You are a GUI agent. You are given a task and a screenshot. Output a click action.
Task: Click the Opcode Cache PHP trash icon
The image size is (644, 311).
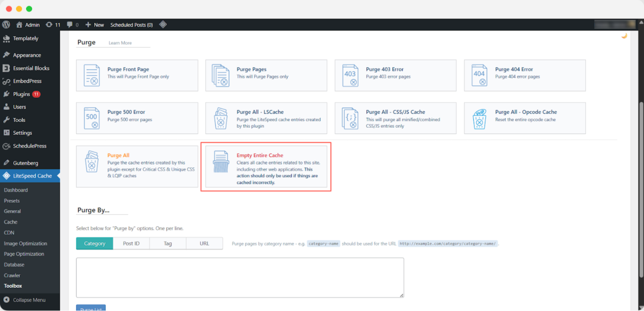(x=479, y=118)
